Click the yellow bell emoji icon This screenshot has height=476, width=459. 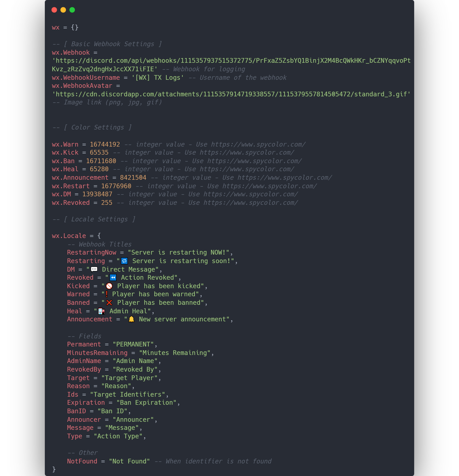[131, 319]
